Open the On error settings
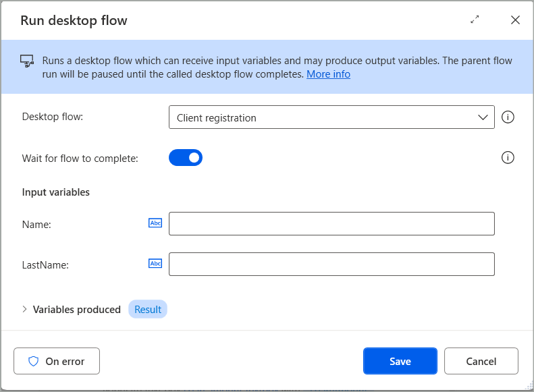Screen dimensions: 534x392 tap(57, 361)
